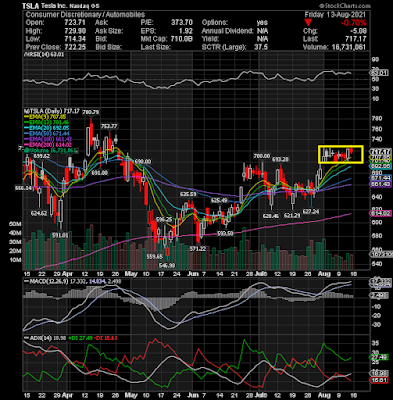393x400 pixels.
Task: Click the Low value 714.34
Action: tap(75, 39)
